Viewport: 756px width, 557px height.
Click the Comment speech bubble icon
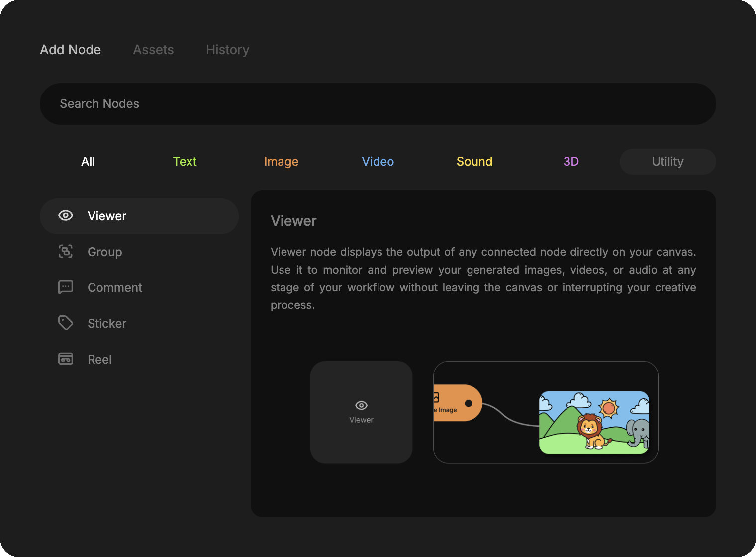pyautogui.click(x=66, y=287)
